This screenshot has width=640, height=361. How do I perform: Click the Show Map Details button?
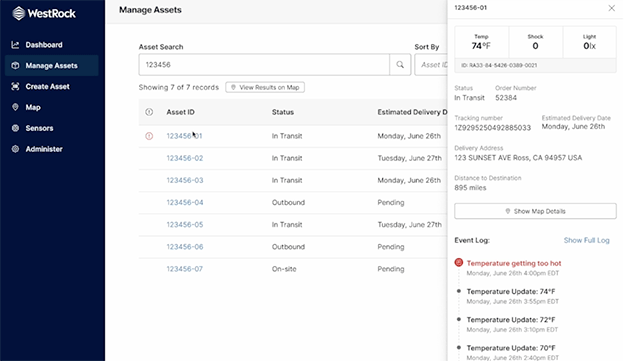[535, 211]
